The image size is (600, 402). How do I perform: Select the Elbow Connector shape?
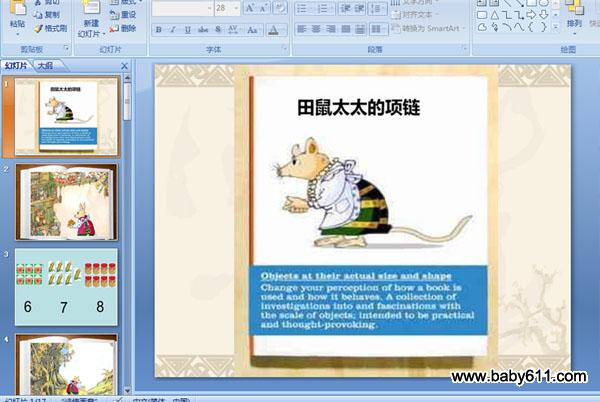pyautogui.click(x=507, y=15)
